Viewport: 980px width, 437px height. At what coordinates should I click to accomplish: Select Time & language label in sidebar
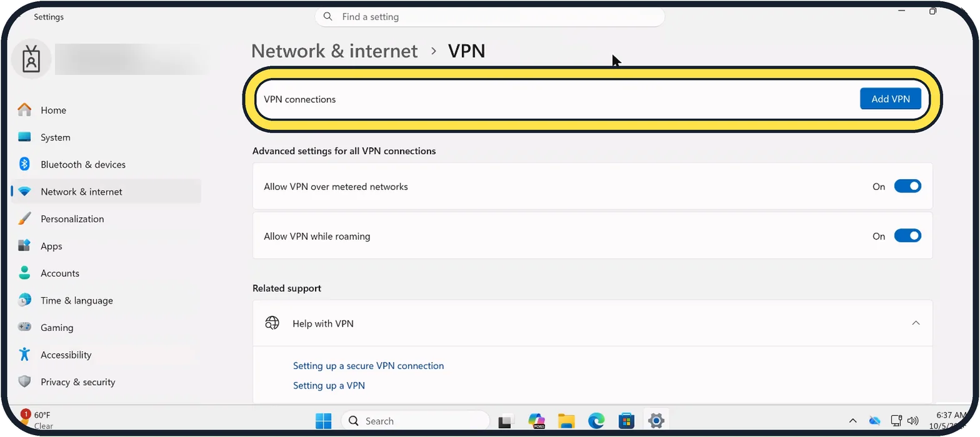tap(77, 300)
